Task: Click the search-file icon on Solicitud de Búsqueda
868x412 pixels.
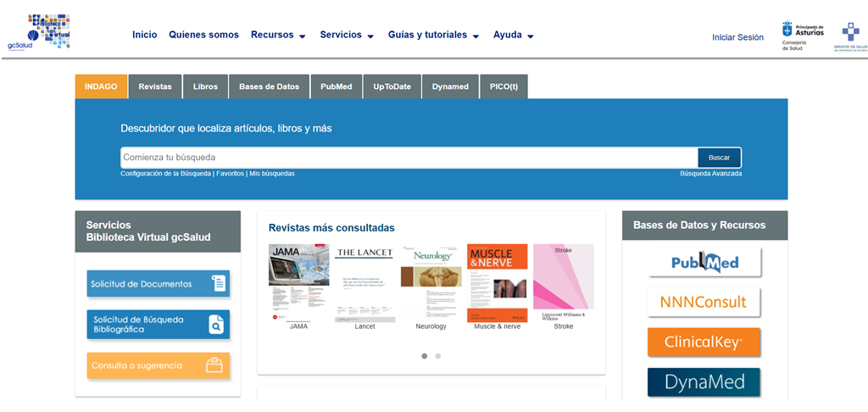Action: click(216, 325)
